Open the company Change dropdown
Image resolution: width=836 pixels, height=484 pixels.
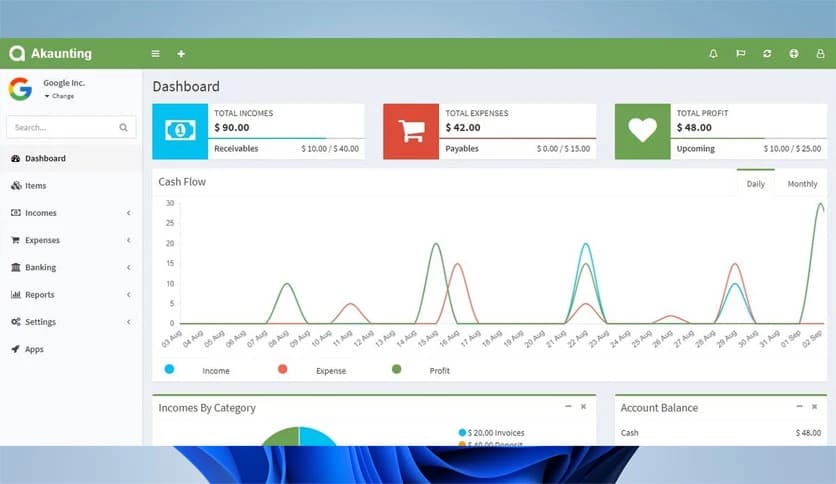click(x=59, y=96)
